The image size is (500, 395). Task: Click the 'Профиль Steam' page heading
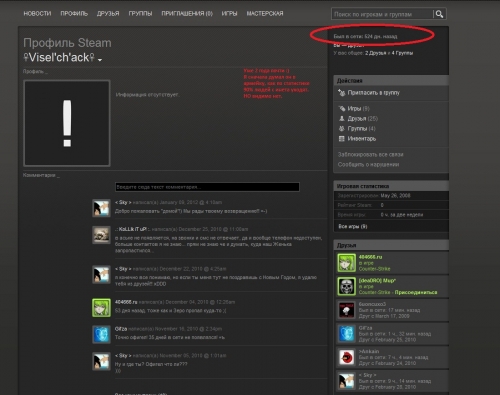pyautogui.click(x=67, y=43)
